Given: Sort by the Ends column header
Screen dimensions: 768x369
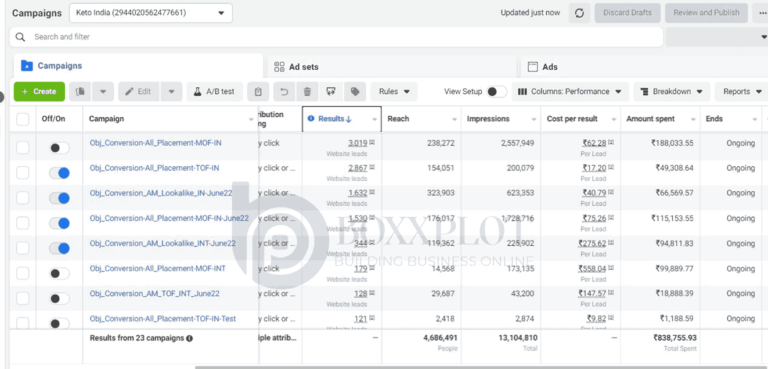Looking at the screenshot, I should (714, 119).
